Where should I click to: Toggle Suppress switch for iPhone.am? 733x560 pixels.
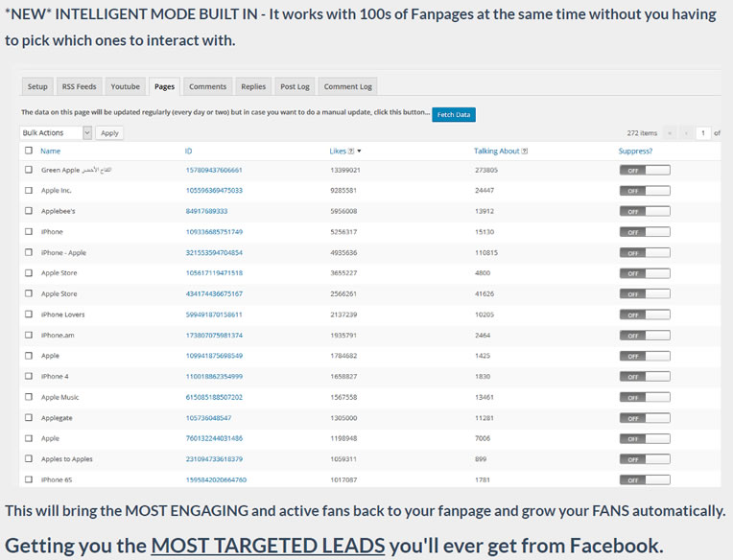pyautogui.click(x=645, y=336)
